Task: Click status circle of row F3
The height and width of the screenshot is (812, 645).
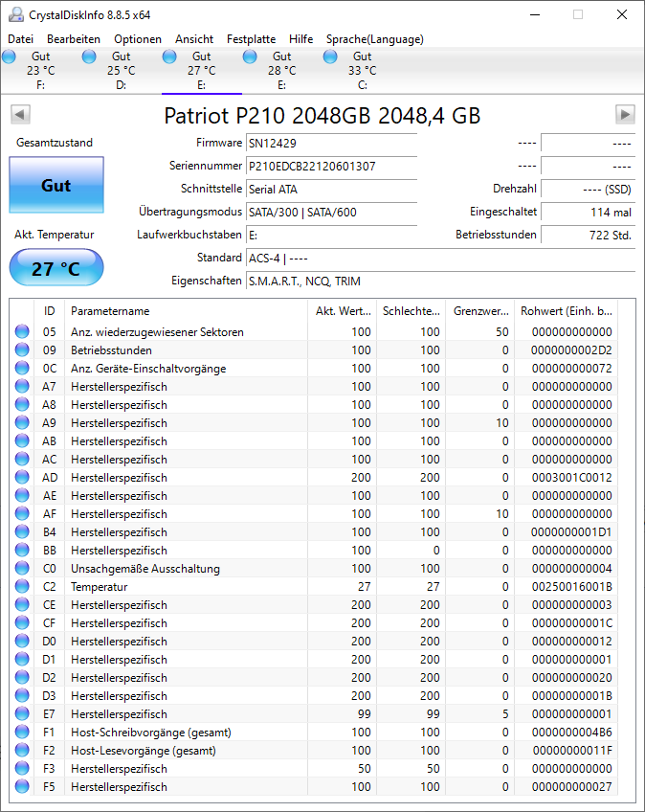Action: pyautogui.click(x=22, y=768)
